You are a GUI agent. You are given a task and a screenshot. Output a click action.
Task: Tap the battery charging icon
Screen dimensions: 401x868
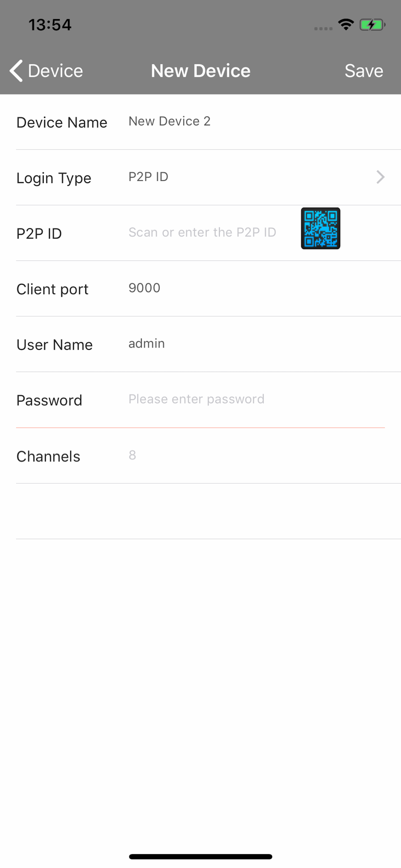point(372,25)
